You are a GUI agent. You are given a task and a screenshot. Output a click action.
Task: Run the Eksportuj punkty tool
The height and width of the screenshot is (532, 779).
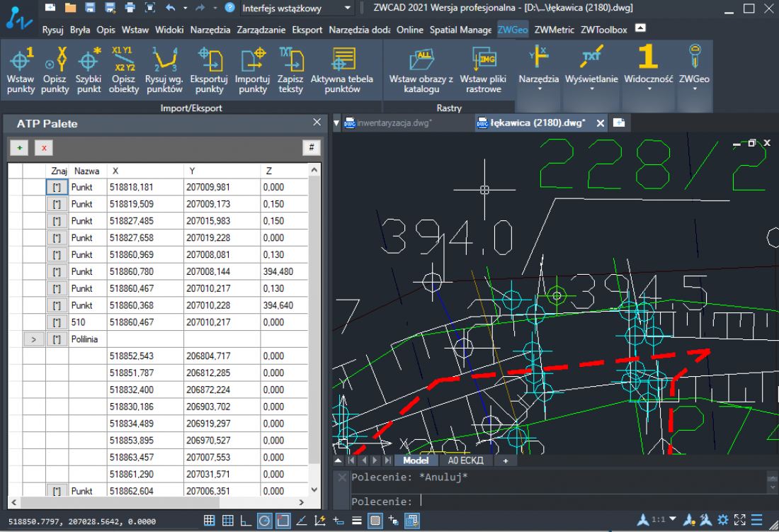209,71
